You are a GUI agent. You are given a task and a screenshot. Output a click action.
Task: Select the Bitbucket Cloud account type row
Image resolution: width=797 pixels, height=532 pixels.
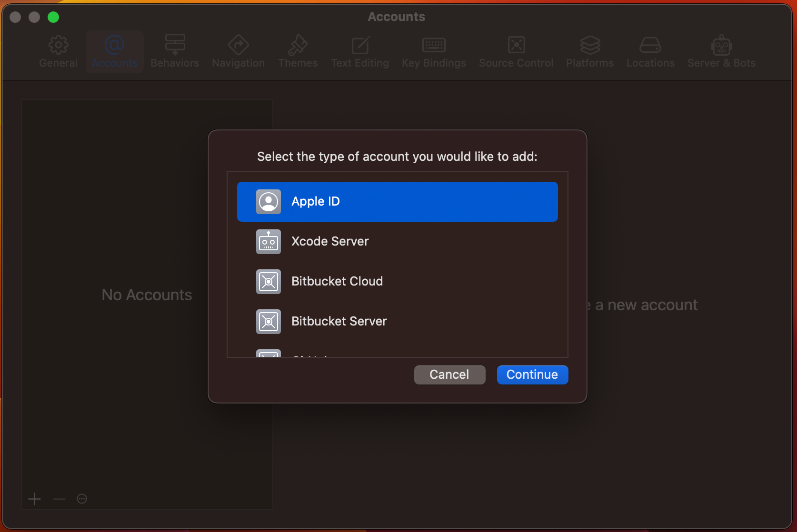click(398, 282)
